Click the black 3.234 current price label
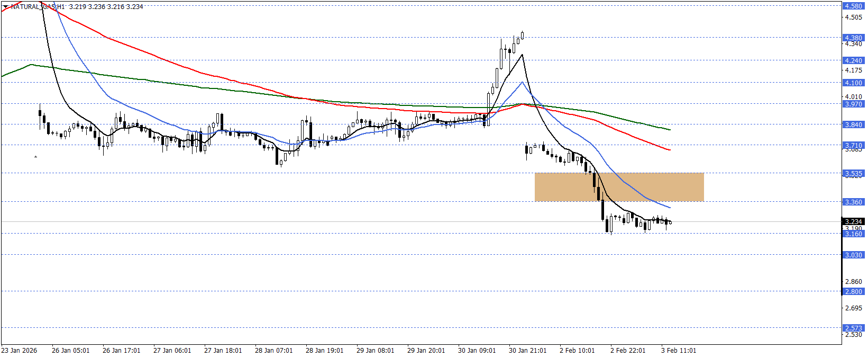 [853, 221]
